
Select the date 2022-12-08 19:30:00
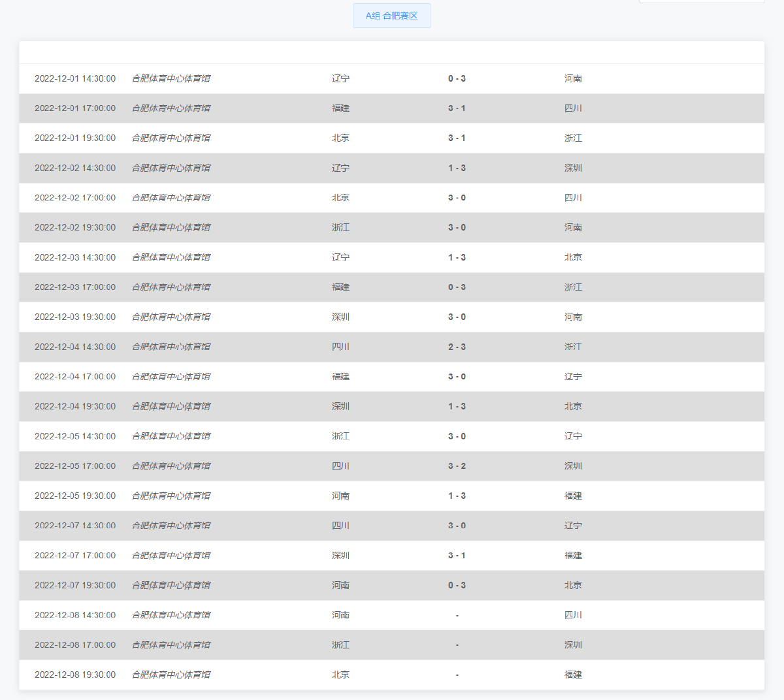tap(75, 675)
